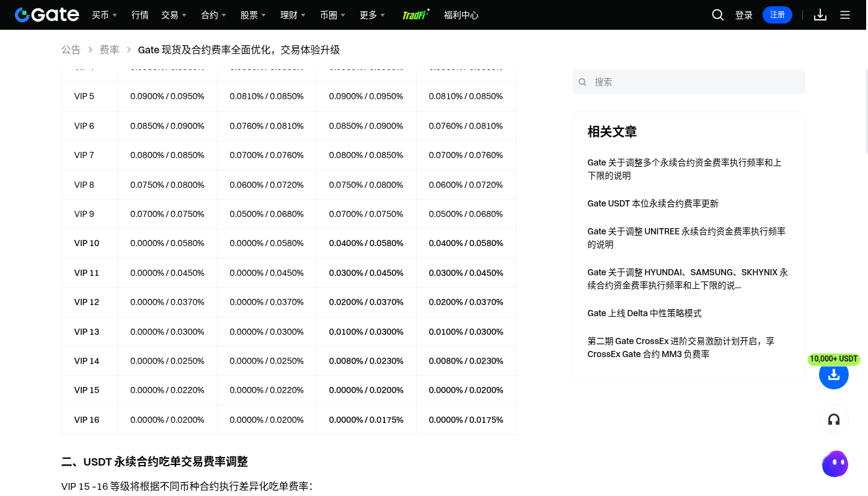Open the search magnifier icon in header
The image size is (868, 496).
(x=718, y=15)
